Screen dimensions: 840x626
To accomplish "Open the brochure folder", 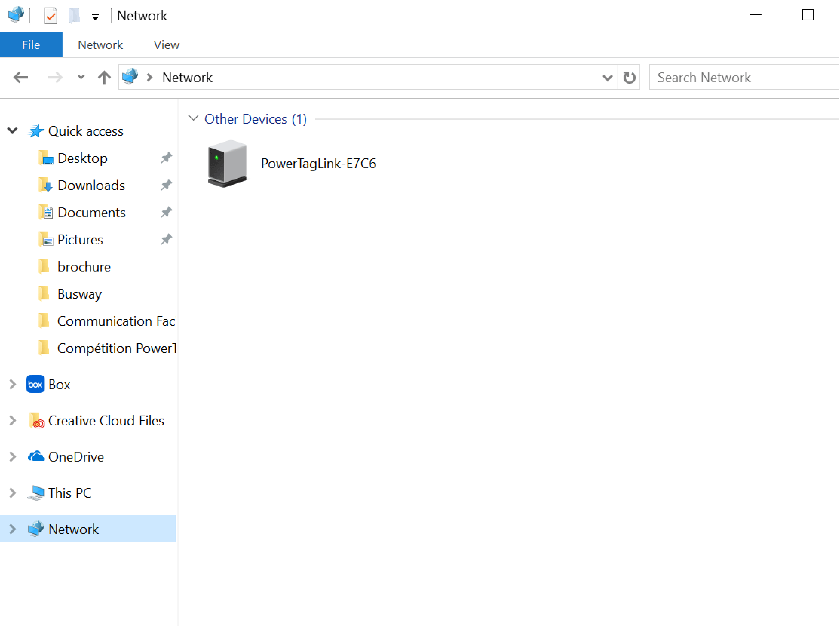I will click(x=84, y=267).
